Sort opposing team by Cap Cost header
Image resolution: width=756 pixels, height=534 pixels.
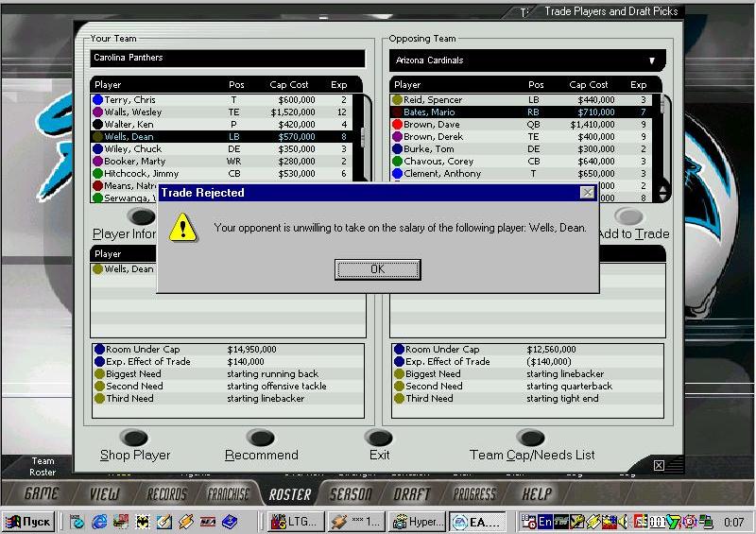pyautogui.click(x=589, y=85)
